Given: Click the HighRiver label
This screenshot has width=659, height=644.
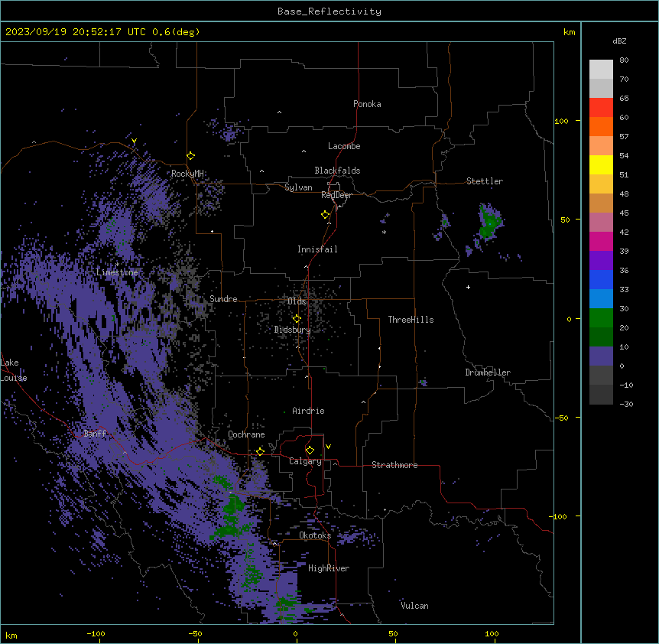Looking at the screenshot, I should [329, 568].
